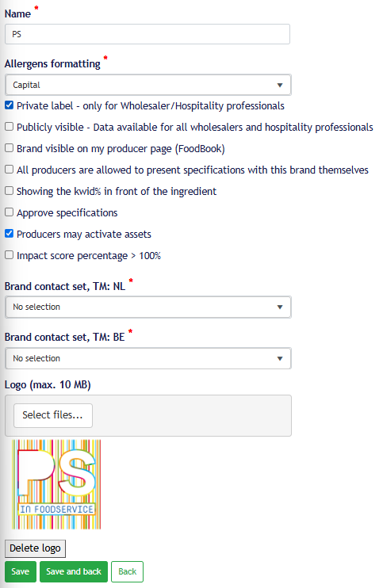Check Approve specifications box
This screenshot has width=383, height=588.
click(x=9, y=212)
